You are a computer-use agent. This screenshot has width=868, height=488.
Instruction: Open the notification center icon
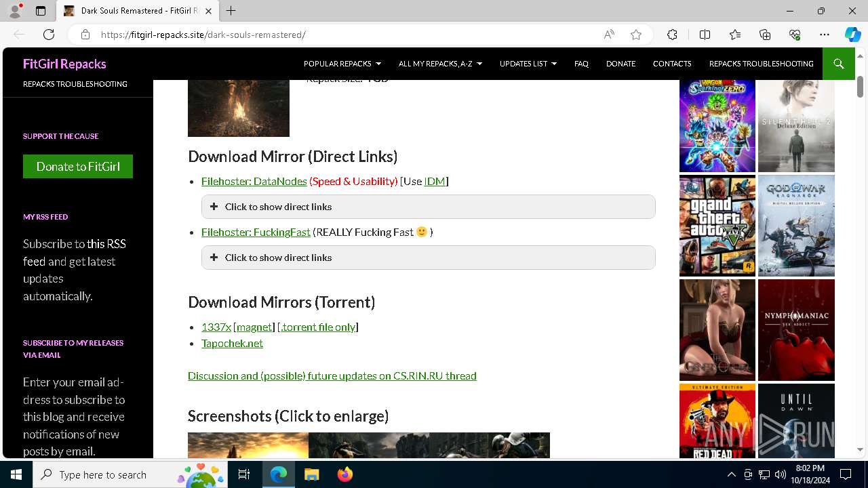(846, 474)
